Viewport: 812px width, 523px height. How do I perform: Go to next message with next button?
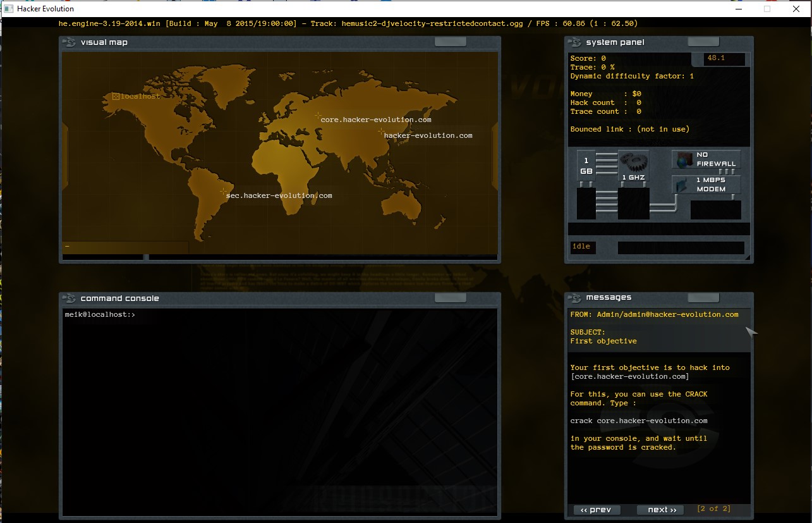click(x=661, y=510)
